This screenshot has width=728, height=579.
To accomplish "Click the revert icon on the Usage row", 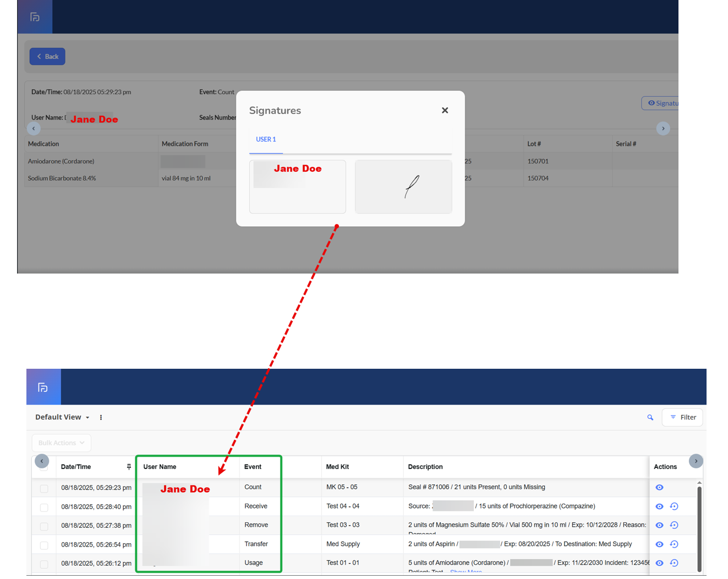I will click(674, 563).
